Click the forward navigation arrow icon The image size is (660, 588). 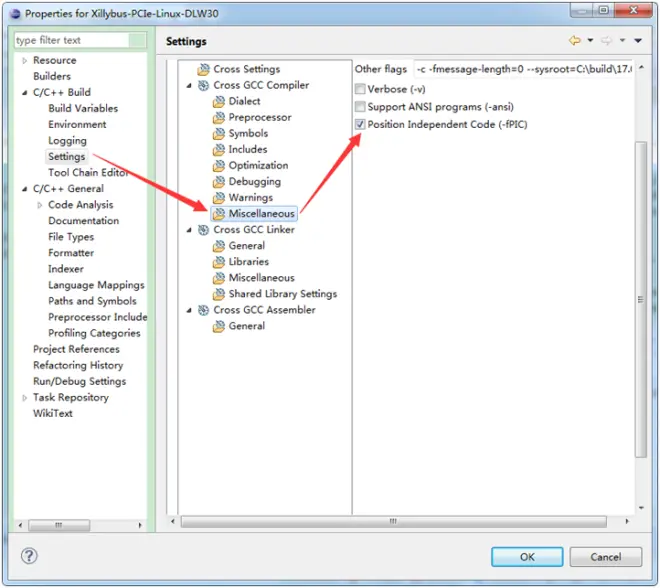coord(606,40)
